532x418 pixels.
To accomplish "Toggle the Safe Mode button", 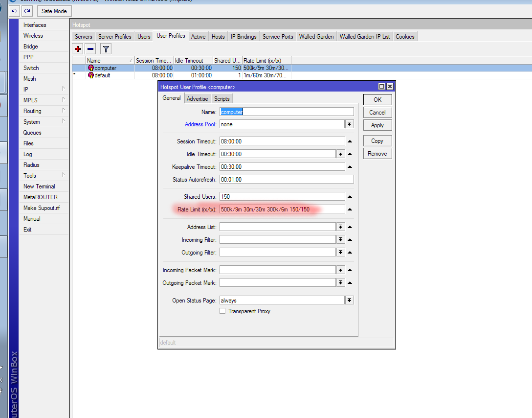I will (54, 11).
